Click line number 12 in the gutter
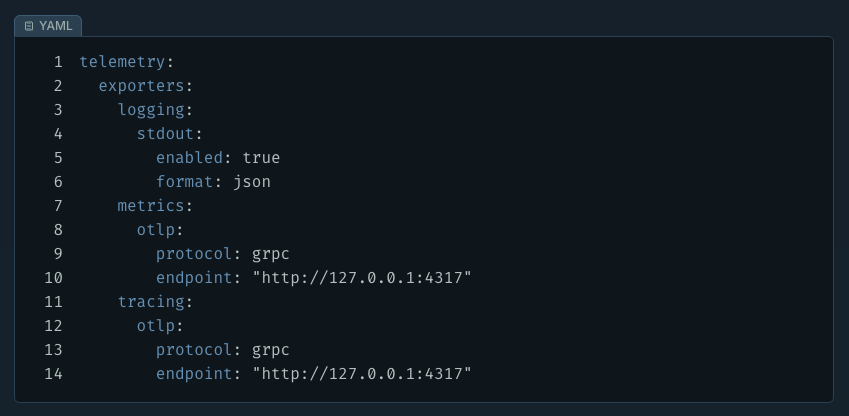This screenshot has width=849, height=416. pyautogui.click(x=54, y=326)
